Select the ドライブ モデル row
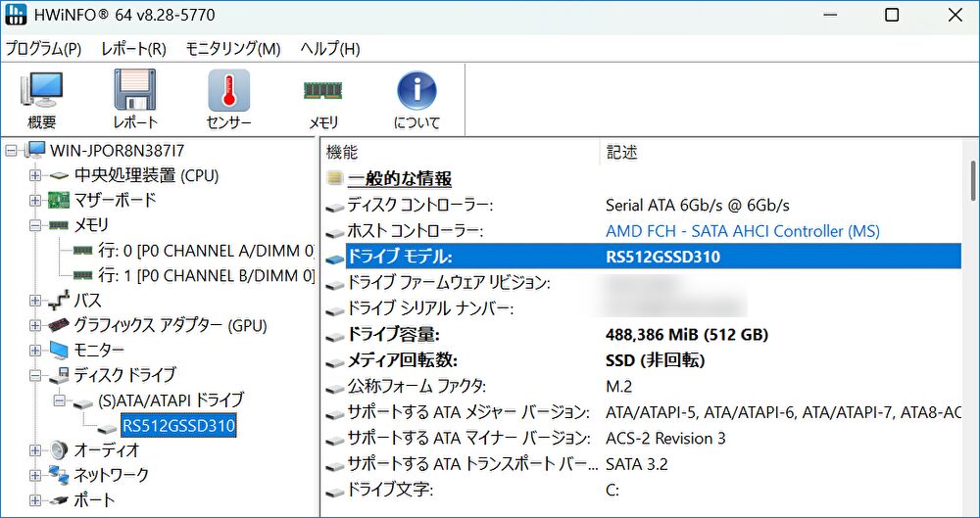Image resolution: width=980 pixels, height=518 pixels. pyautogui.click(x=643, y=257)
